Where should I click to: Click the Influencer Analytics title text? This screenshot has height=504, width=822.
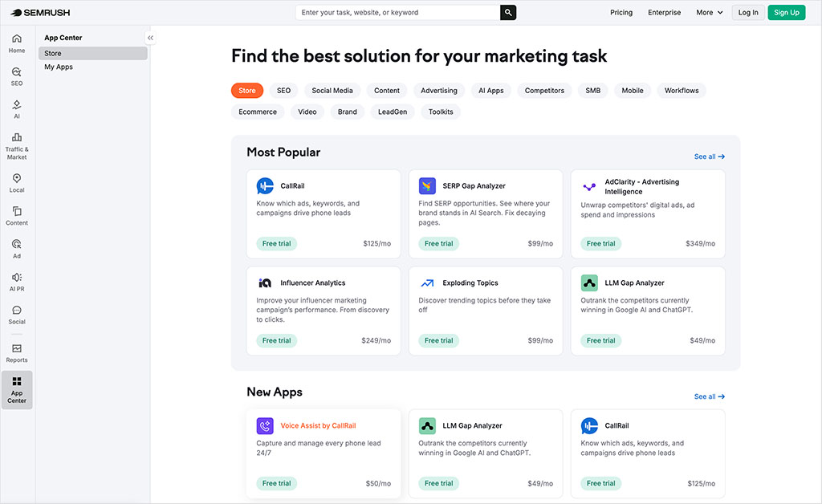tap(313, 283)
